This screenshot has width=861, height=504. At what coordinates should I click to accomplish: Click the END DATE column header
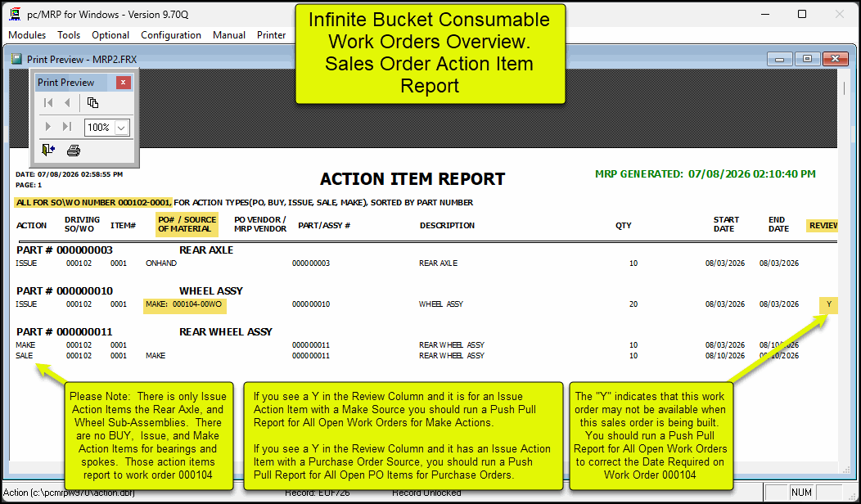[x=778, y=224]
